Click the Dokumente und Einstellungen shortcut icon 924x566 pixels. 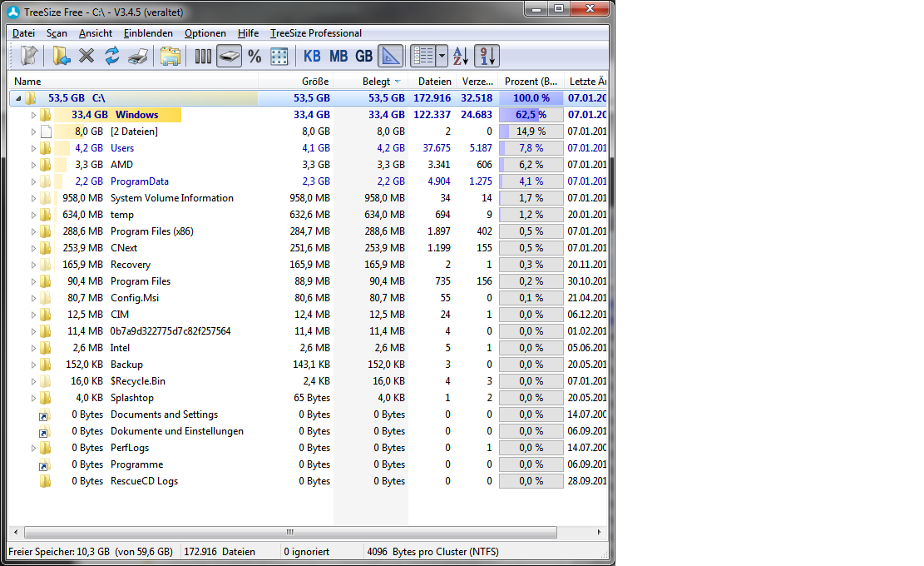coord(46,431)
